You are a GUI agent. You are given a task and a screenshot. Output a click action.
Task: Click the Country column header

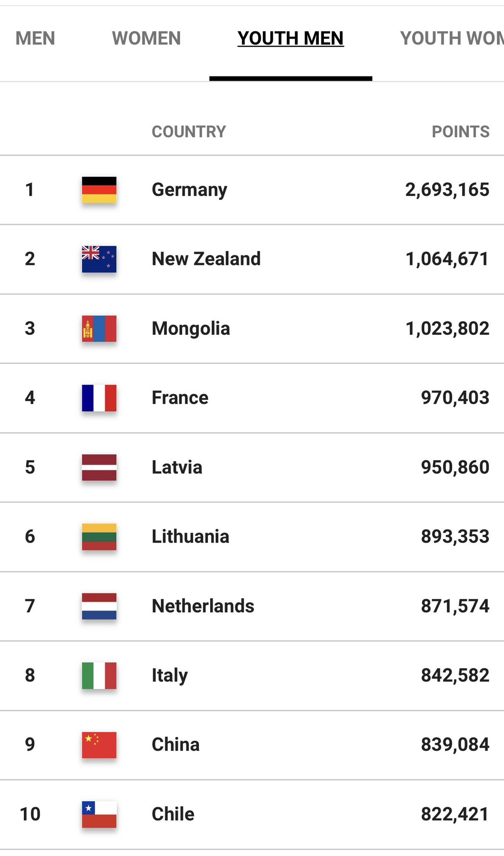pos(188,132)
